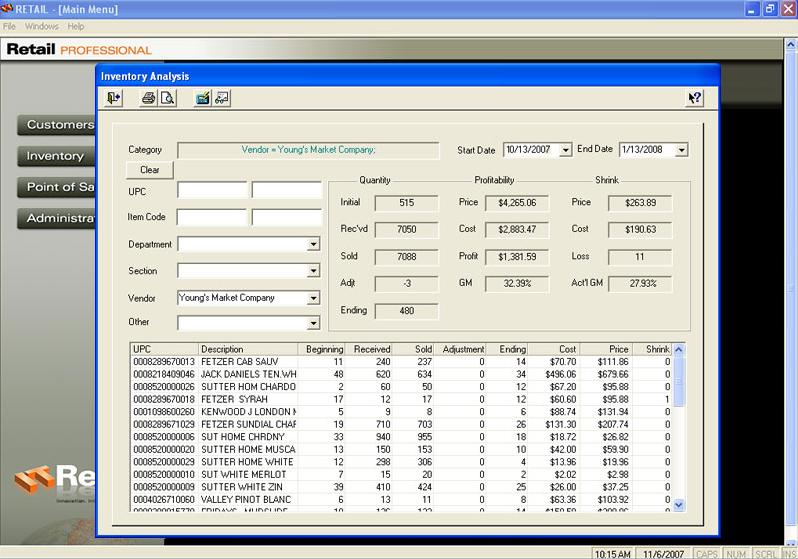
Task: Click the Sold column header
Action: [413, 349]
